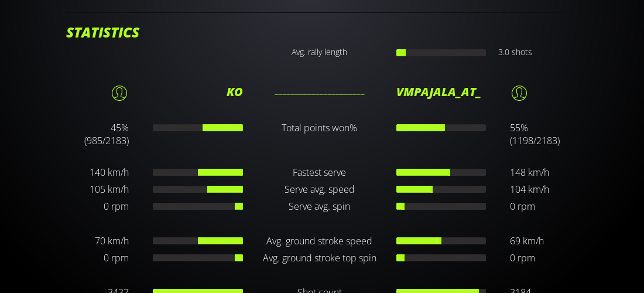
Task: Click VMPAJALA_AT_'s 148 km/h fastest serve value
Action: click(x=529, y=172)
